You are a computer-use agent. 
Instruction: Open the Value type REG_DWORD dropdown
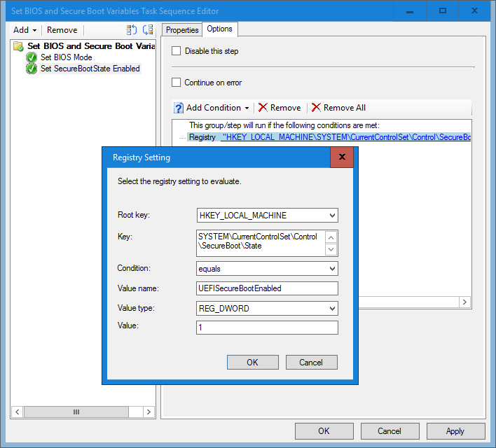coord(332,308)
